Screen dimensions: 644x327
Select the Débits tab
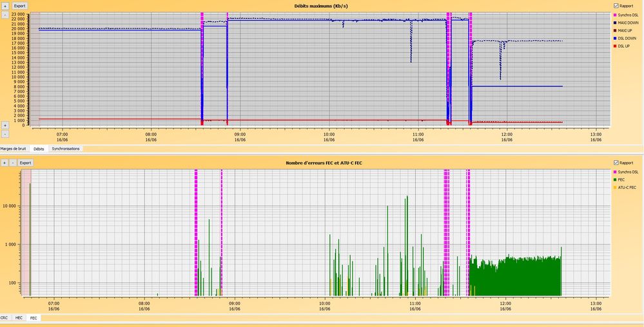tap(39, 148)
